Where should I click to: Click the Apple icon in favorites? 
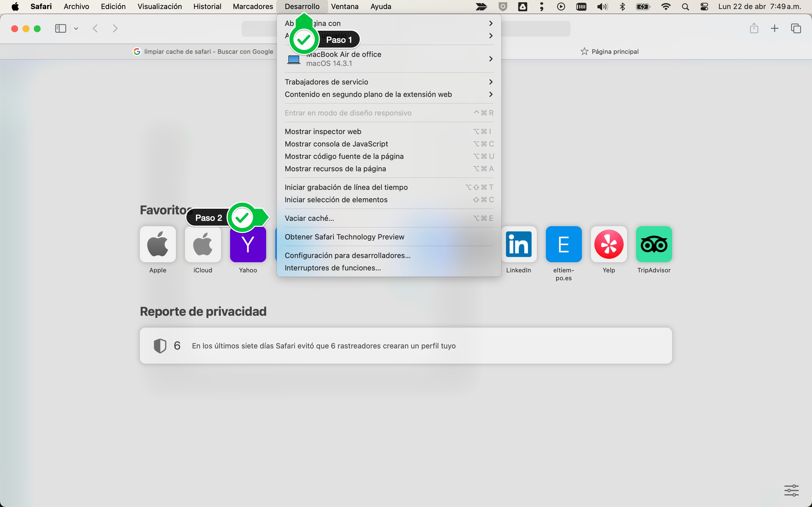click(158, 244)
